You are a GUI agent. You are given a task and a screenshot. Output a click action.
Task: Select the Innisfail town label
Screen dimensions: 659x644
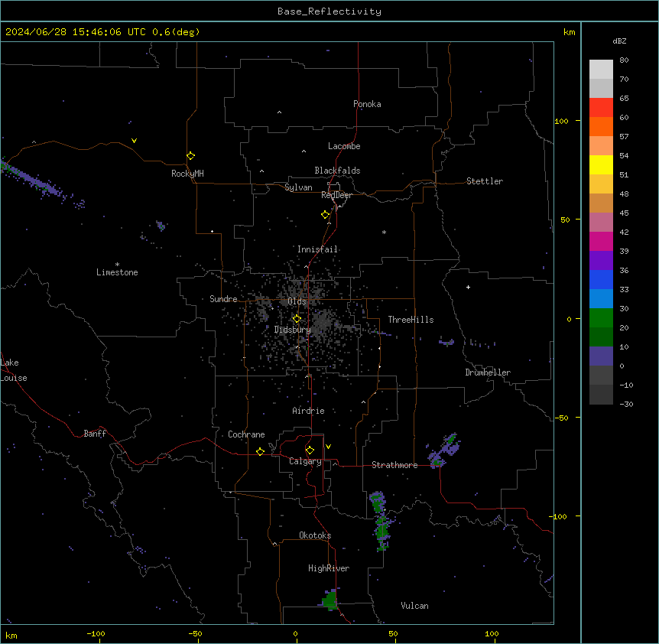(317, 249)
